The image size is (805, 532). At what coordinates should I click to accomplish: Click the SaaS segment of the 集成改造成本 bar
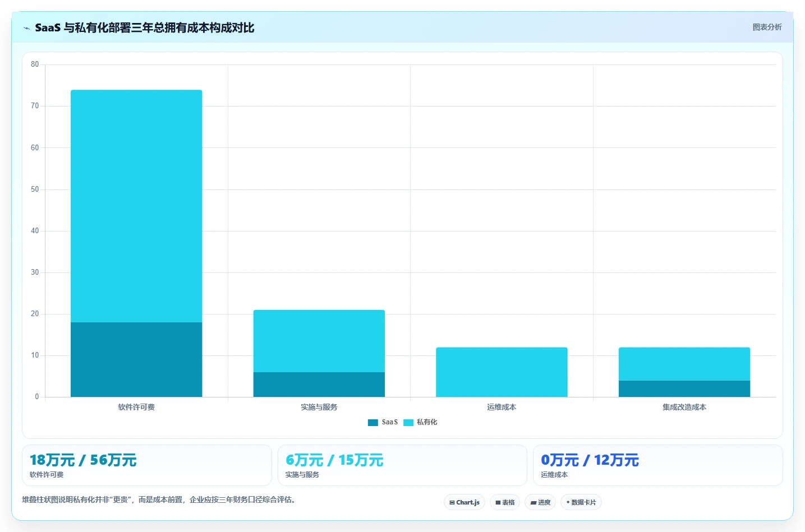684,389
